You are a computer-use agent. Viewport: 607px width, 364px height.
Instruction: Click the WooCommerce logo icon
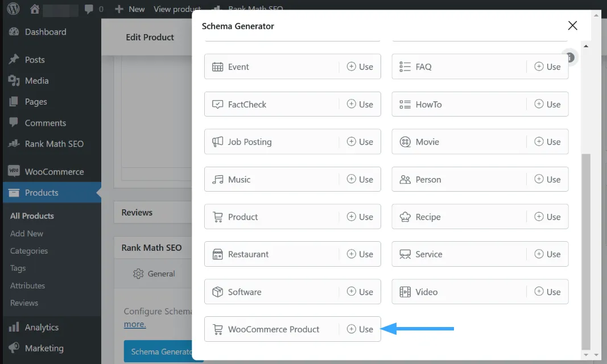14,171
